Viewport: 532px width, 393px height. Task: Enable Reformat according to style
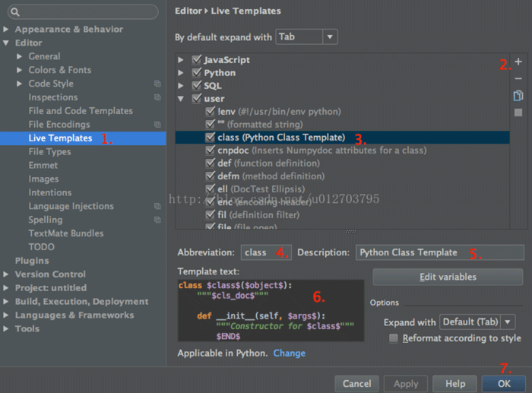[394, 338]
